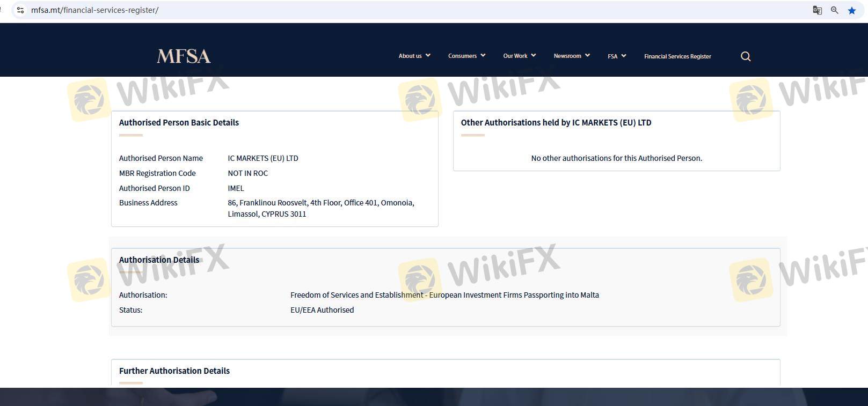
Task: Click the bookmark star icon
Action: [x=851, y=10]
